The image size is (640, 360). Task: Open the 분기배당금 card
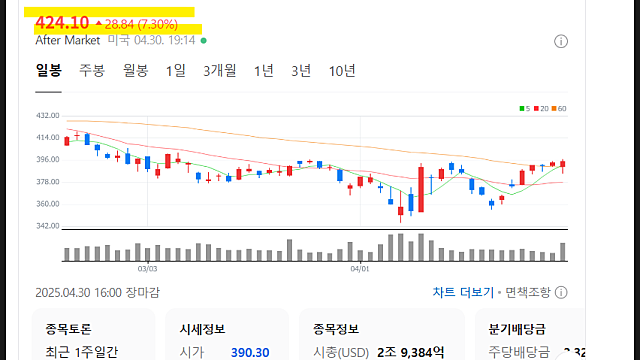tap(530, 334)
